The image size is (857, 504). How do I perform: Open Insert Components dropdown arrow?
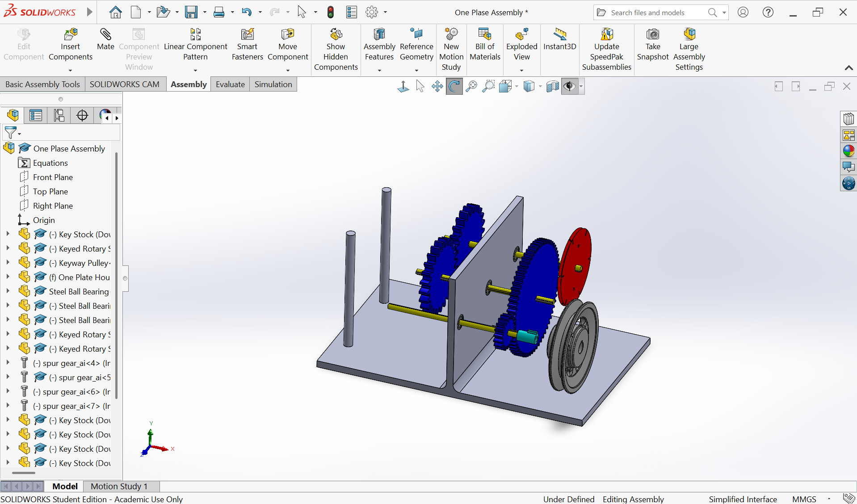click(x=70, y=70)
